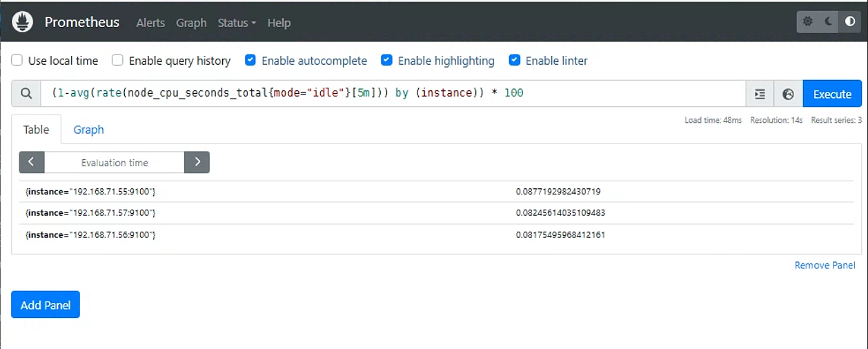Switch to dark theme moon icon

[829, 22]
